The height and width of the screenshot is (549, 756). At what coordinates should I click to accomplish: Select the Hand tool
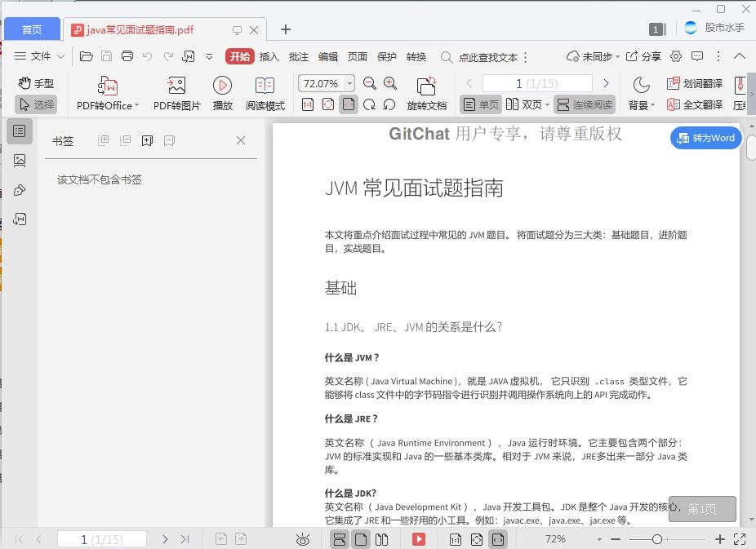(36, 83)
